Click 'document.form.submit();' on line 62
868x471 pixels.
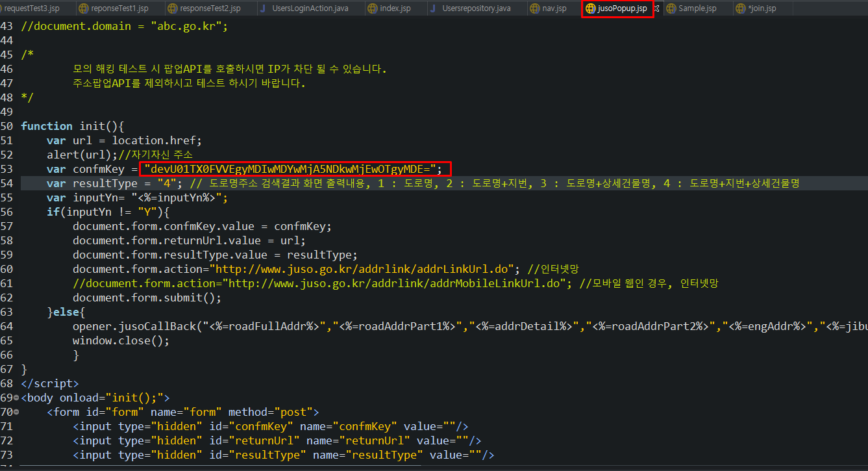pyautogui.click(x=147, y=298)
